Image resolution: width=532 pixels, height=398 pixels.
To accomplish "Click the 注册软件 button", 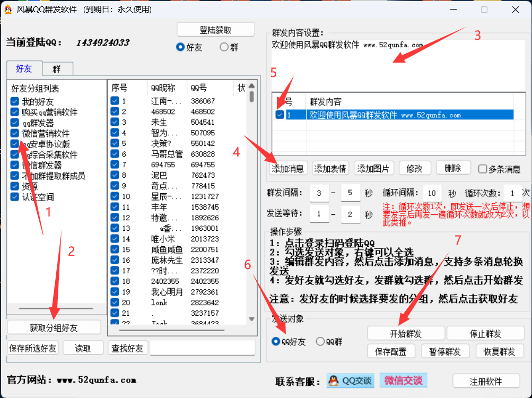I will click(x=486, y=381).
